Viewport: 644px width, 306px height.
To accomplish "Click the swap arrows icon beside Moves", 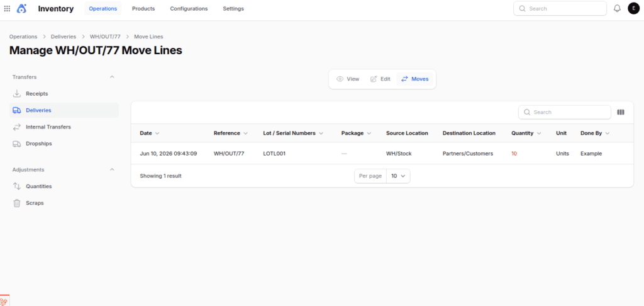I will (404, 79).
